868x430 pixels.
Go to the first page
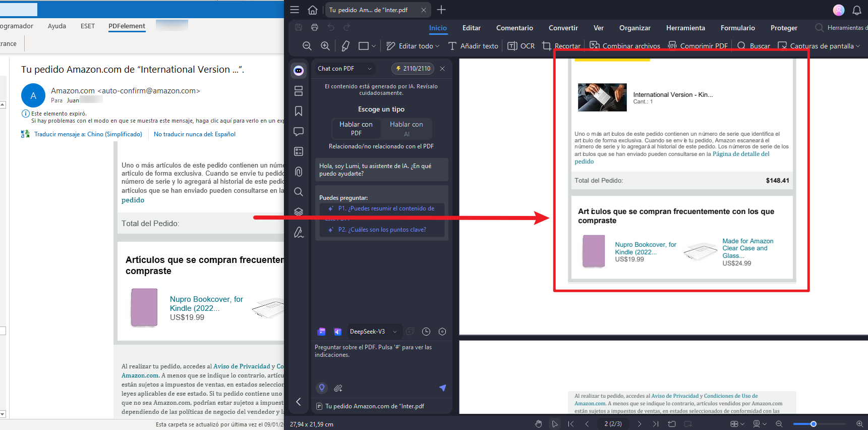coord(571,424)
